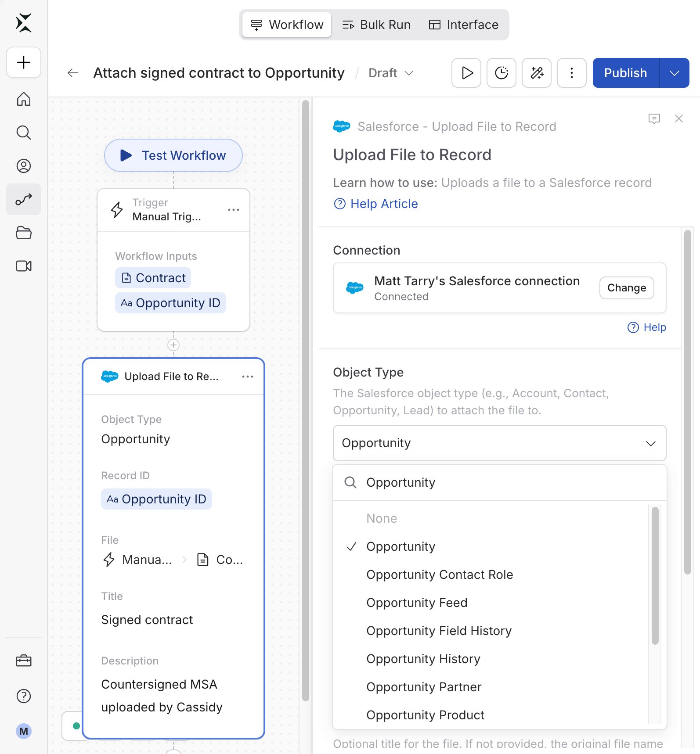Open the comment icon in the panel header
The width and height of the screenshot is (700, 754).
tap(654, 118)
